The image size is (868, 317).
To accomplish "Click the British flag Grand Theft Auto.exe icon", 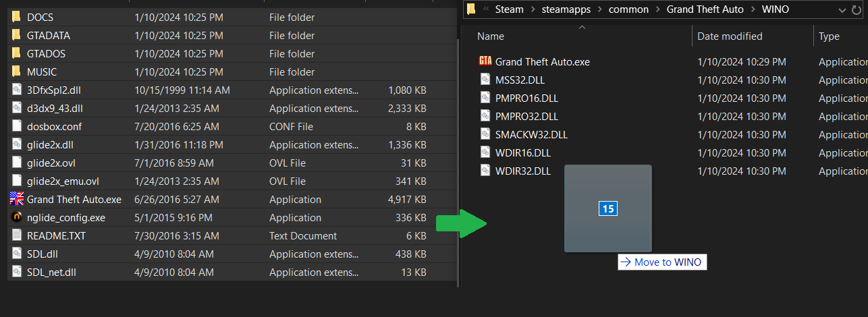I will point(17,199).
